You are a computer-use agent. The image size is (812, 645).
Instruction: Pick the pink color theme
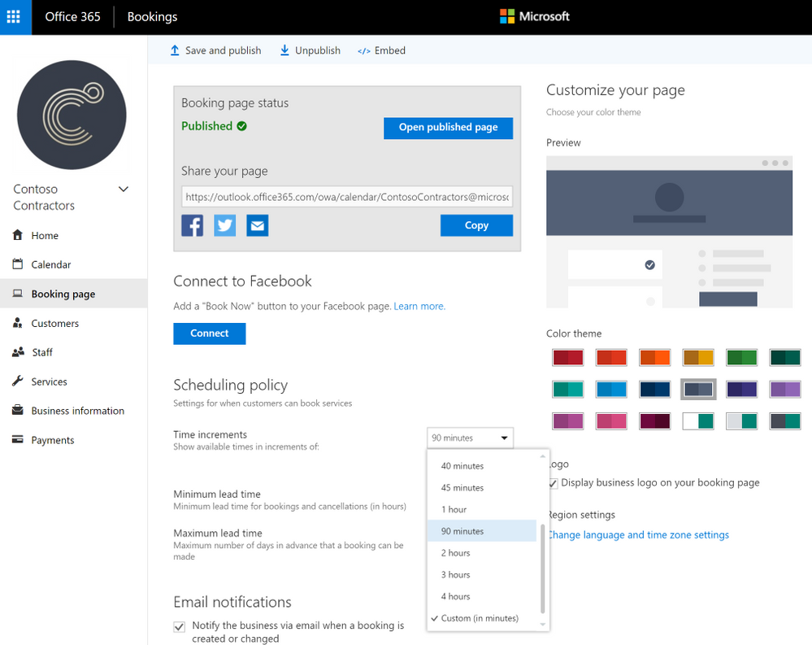coord(611,421)
